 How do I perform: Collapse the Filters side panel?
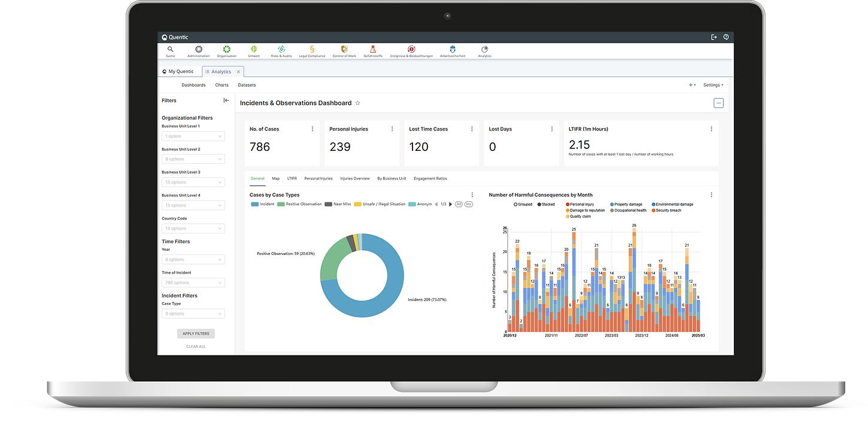[226, 101]
